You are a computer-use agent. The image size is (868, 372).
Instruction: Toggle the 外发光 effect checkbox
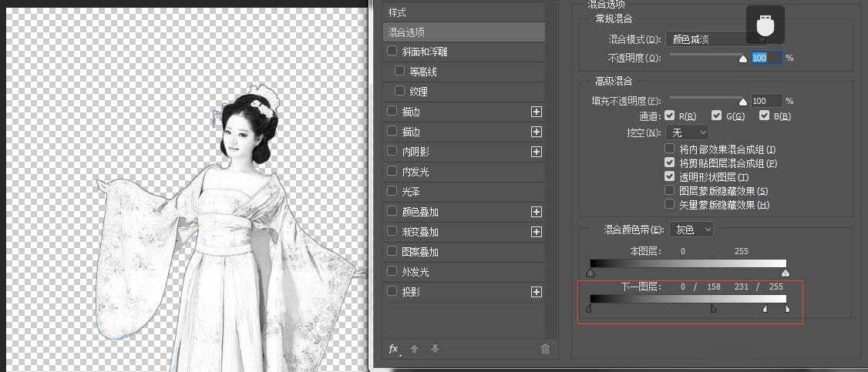click(392, 271)
